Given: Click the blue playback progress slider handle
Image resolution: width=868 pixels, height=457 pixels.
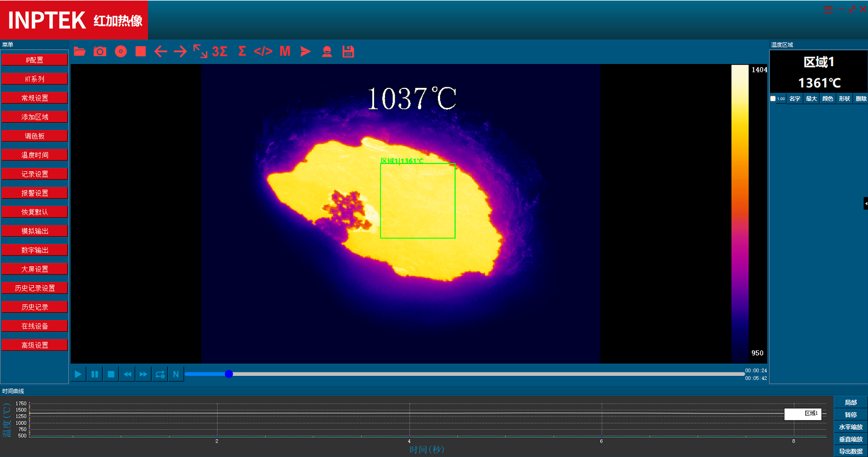Looking at the screenshot, I should pyautogui.click(x=229, y=374).
